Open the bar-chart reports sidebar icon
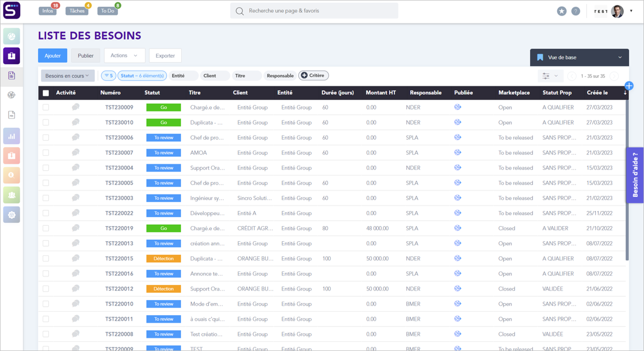This screenshot has height=351, width=644. [x=12, y=136]
